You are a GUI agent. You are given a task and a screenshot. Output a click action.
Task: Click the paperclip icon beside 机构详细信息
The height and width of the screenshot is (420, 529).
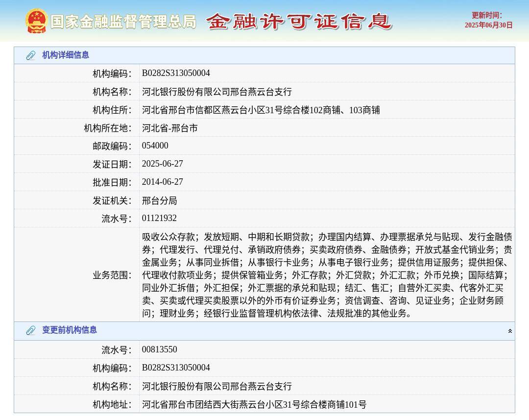[31, 55]
